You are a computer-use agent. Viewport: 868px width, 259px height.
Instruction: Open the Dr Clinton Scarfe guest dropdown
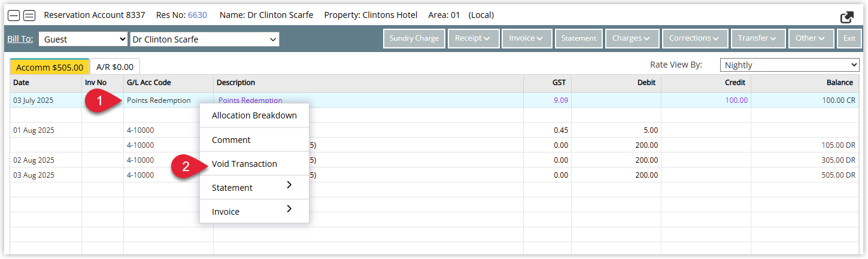coord(205,39)
